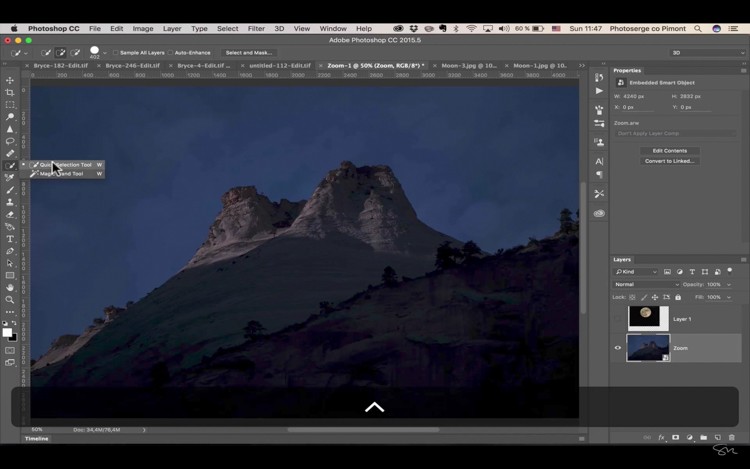This screenshot has height=469, width=750.
Task: Open the Image menu
Action: [x=143, y=29]
